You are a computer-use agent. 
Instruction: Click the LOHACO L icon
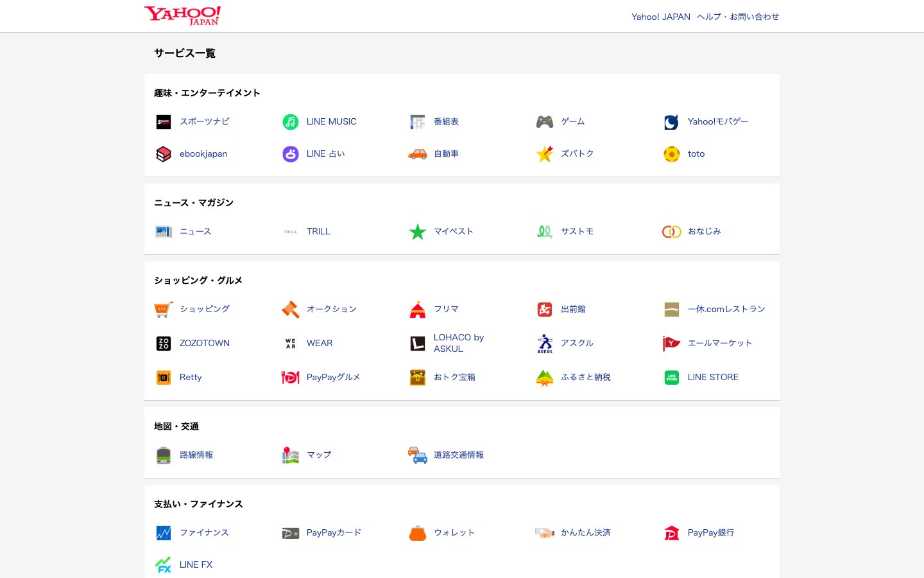(418, 344)
